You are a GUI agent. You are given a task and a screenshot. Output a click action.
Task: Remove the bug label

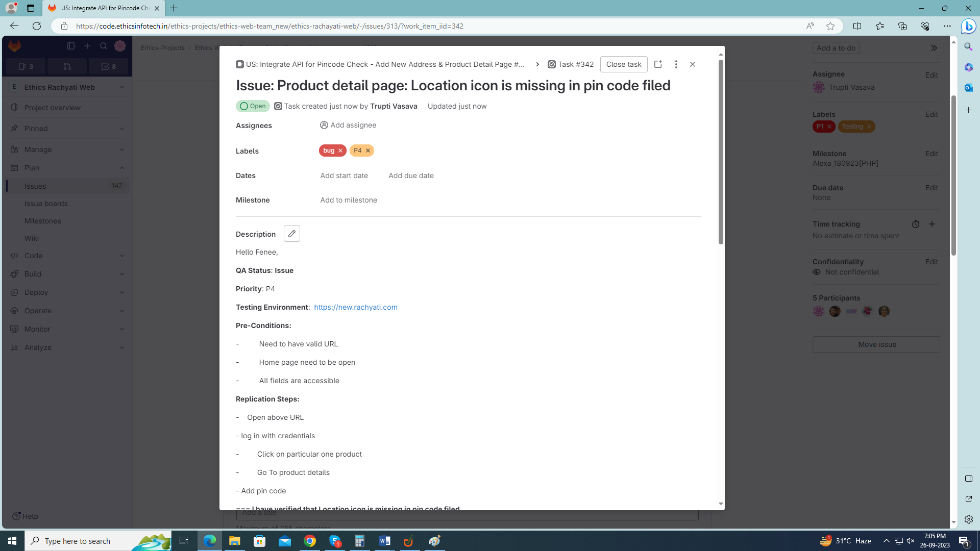tap(340, 151)
